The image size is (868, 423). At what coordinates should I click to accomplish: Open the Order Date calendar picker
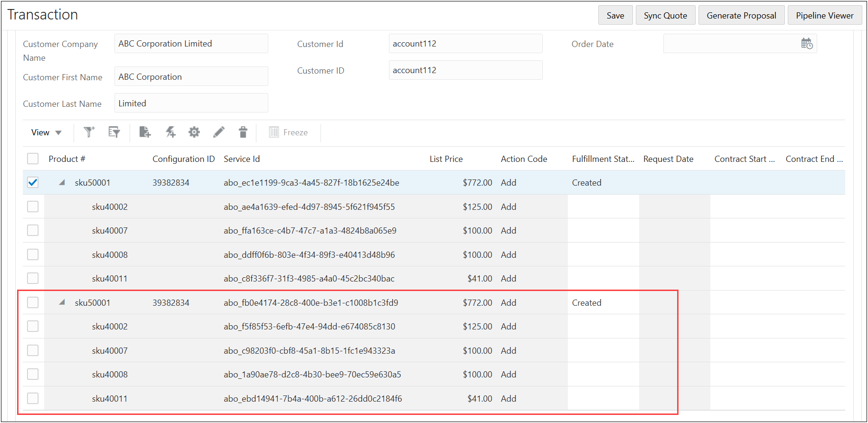pos(807,44)
